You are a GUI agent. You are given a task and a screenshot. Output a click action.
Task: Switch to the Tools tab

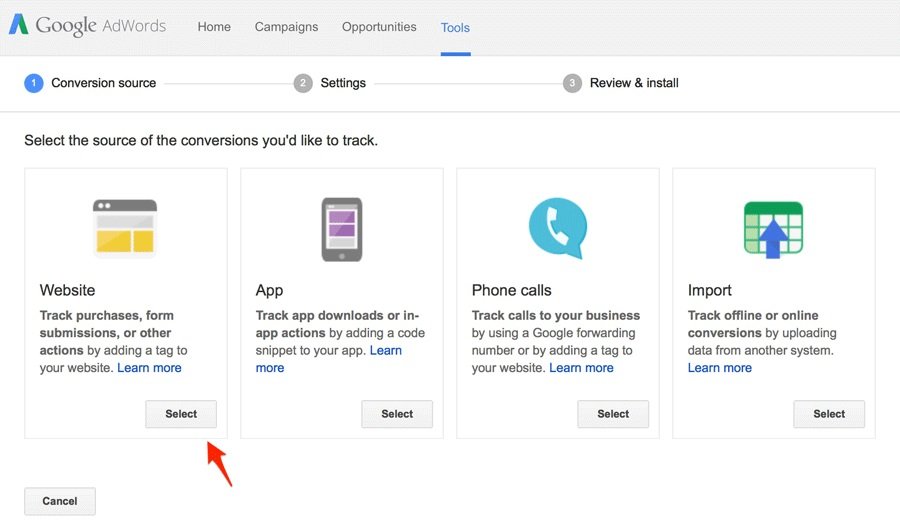[x=455, y=28]
